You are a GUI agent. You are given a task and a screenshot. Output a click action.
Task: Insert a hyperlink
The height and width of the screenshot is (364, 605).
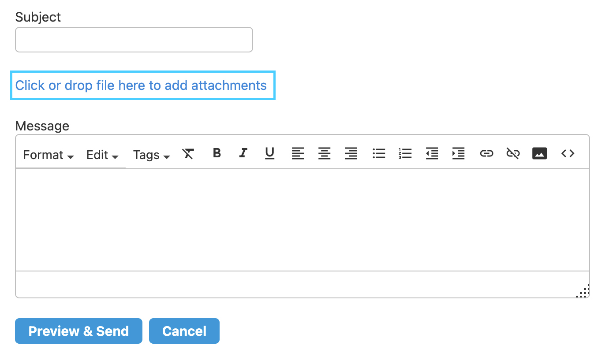[x=486, y=153]
